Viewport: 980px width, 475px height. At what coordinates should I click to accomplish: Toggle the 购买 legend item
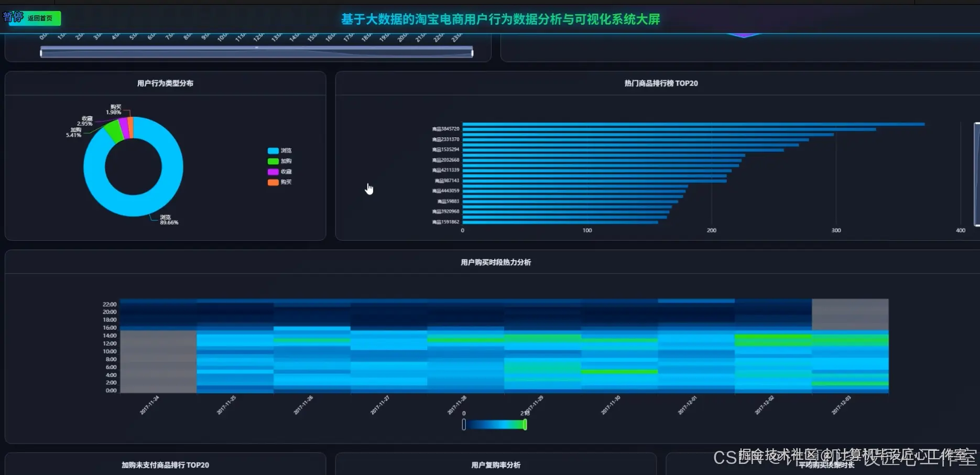click(x=279, y=182)
